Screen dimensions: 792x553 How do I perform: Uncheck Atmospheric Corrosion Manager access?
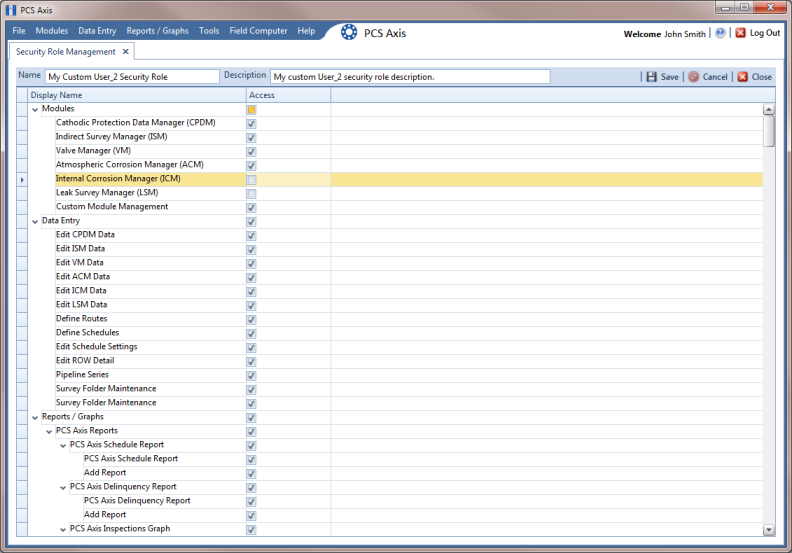click(x=252, y=166)
